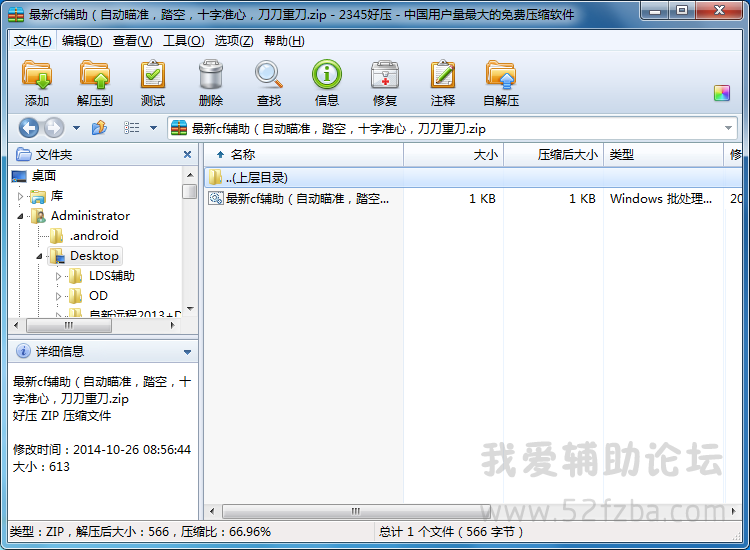This screenshot has height=550, width=750.
Task: Open navigation history dropdown arrow
Action: tap(76, 128)
